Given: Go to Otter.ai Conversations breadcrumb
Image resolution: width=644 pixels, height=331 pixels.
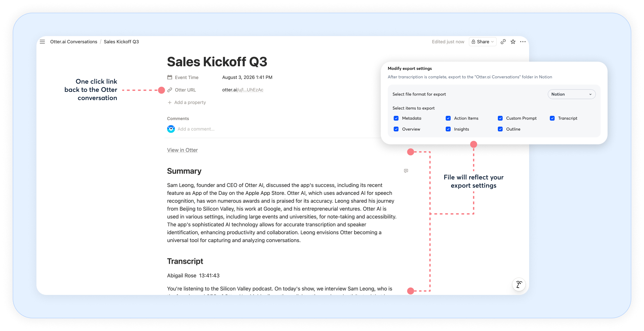Looking at the screenshot, I should coord(74,42).
